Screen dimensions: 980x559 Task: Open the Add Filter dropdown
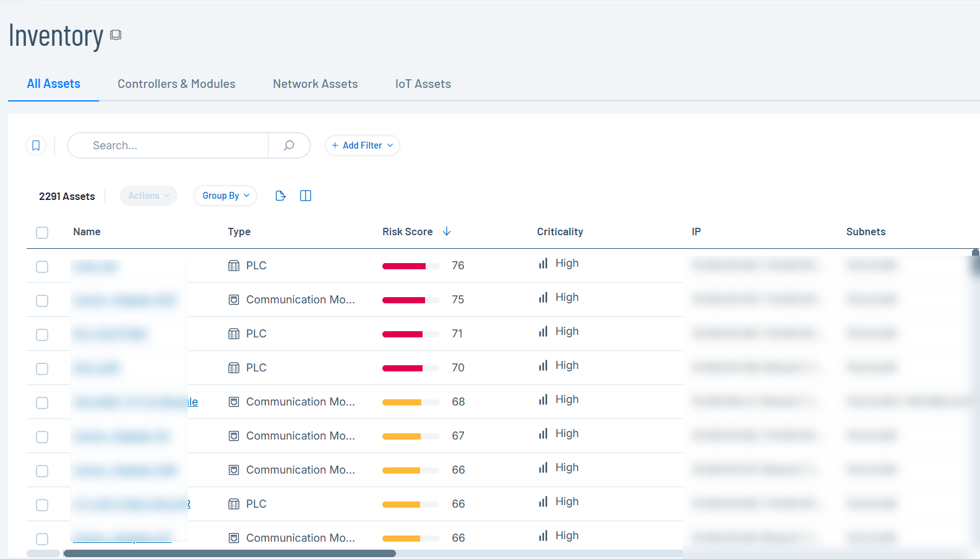362,145
